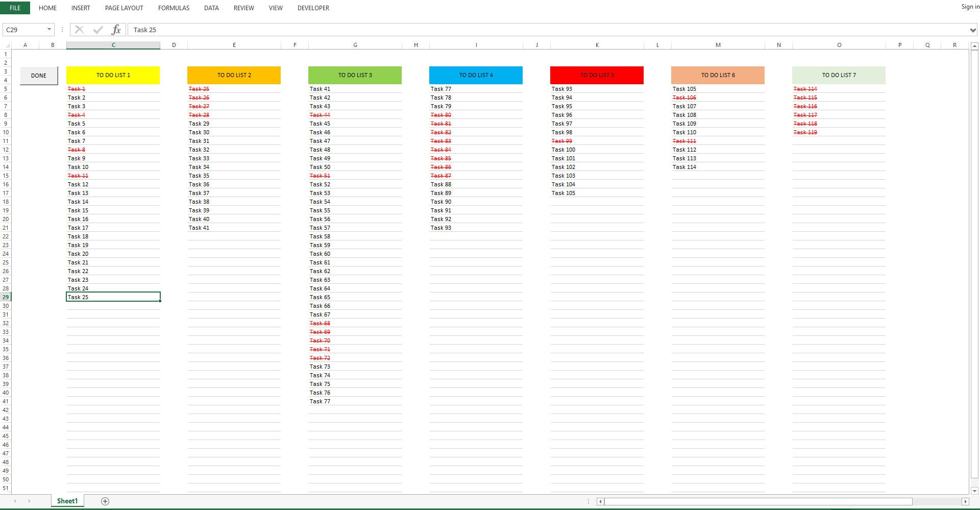Click the Enter checkmark icon on formula bar
This screenshot has width=980, height=510.
(x=97, y=29)
